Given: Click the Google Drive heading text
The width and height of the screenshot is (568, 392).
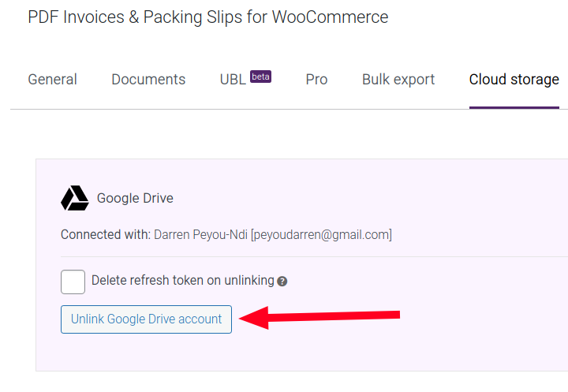Looking at the screenshot, I should pyautogui.click(x=135, y=198).
